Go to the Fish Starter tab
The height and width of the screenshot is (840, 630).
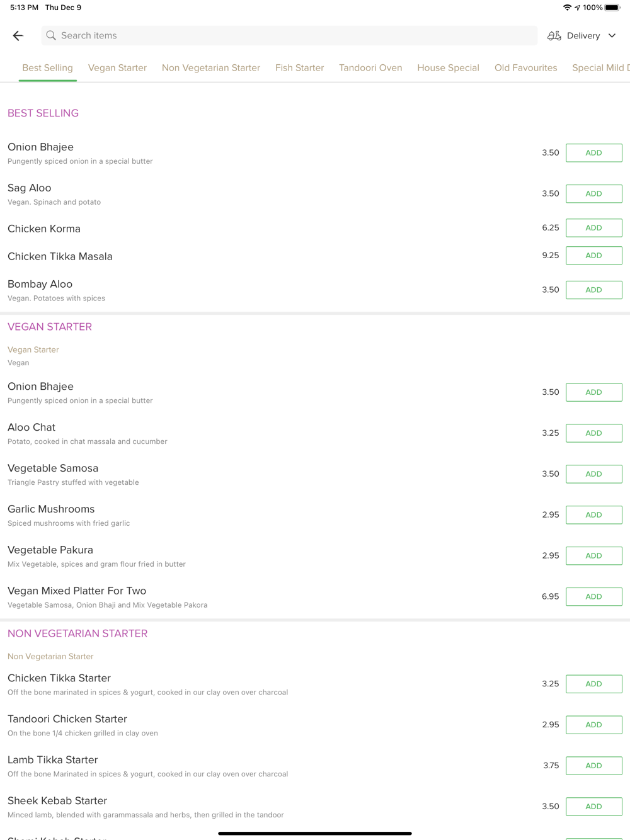point(299,68)
